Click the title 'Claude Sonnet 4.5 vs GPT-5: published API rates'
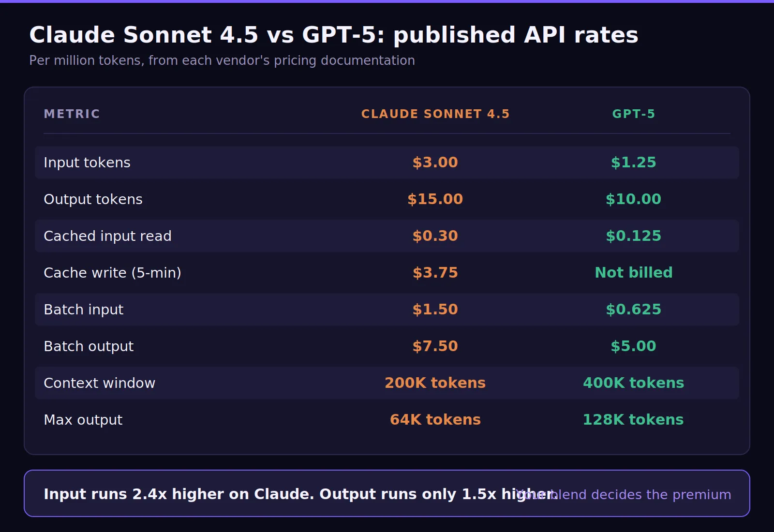774x532 pixels. (x=334, y=35)
